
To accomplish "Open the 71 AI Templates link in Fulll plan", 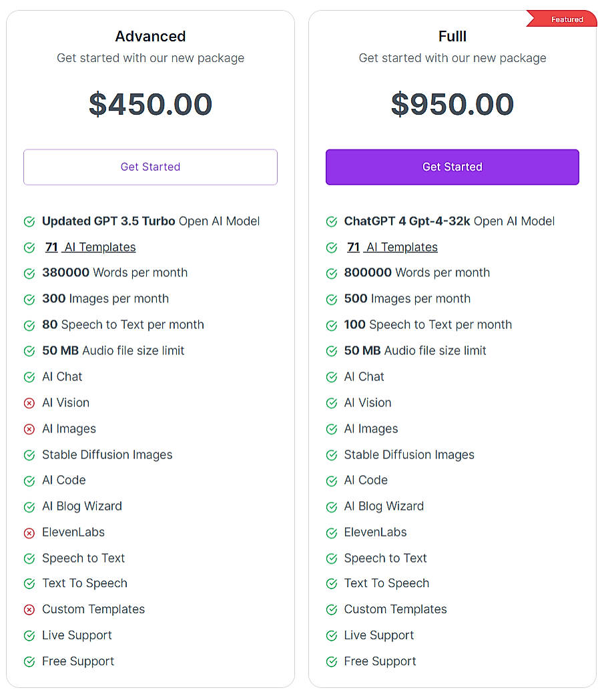I will pyautogui.click(x=392, y=247).
